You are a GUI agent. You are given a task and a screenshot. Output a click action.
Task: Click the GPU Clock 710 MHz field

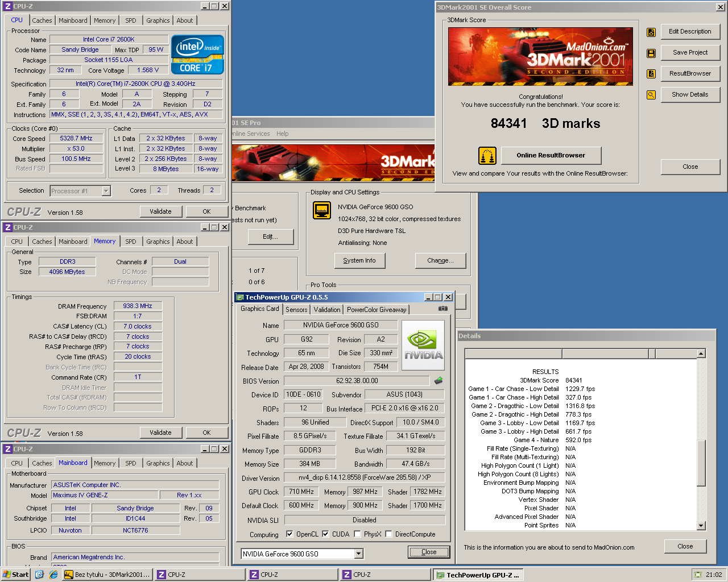[x=301, y=492]
